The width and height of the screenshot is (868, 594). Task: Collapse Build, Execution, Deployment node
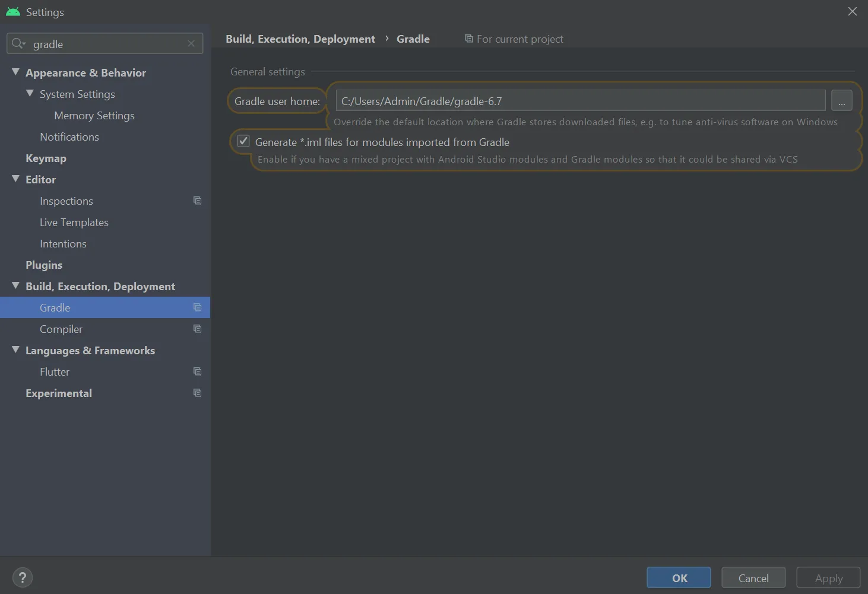click(x=16, y=285)
